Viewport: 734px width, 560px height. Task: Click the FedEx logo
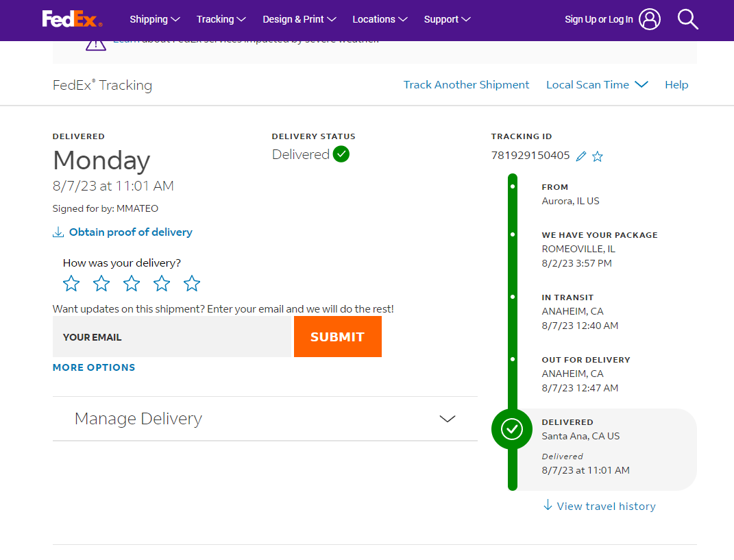point(72,19)
